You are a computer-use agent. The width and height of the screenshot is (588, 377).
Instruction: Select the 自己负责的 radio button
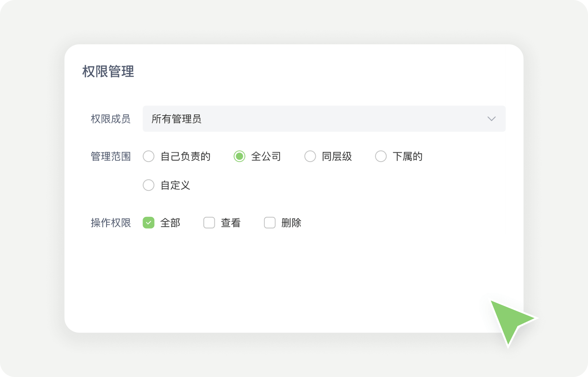pyautogui.click(x=148, y=156)
